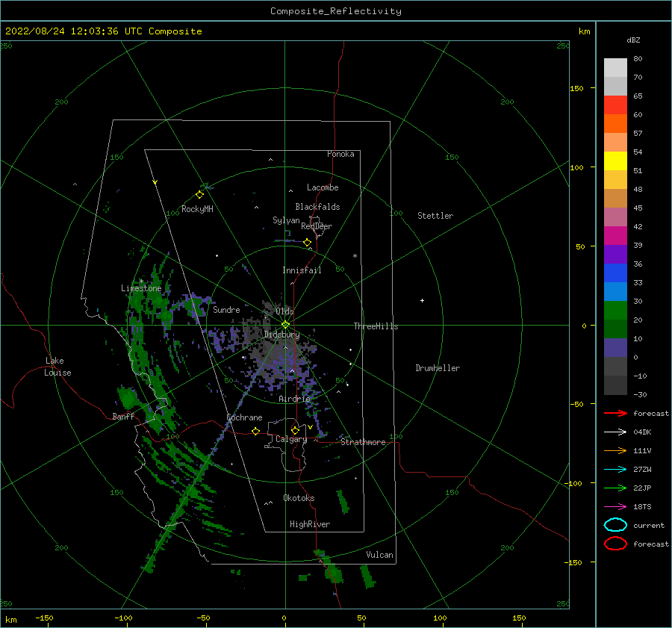Click the Cochrane label

244,417
